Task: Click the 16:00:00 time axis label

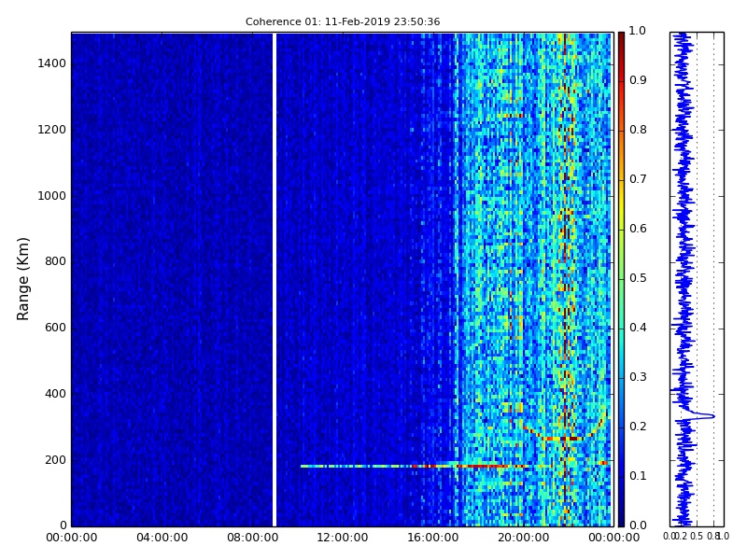Action: pos(433,538)
